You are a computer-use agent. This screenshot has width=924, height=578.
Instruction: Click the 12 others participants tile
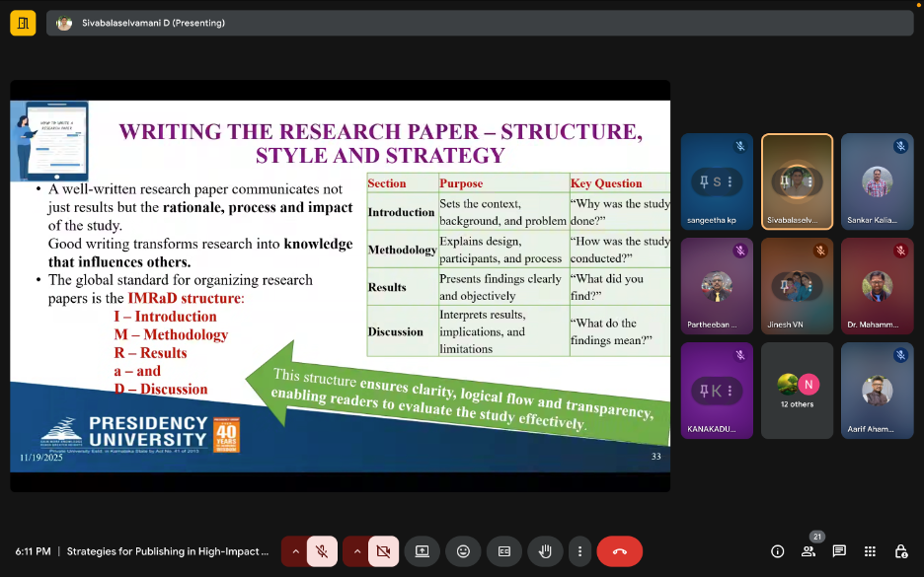point(797,390)
